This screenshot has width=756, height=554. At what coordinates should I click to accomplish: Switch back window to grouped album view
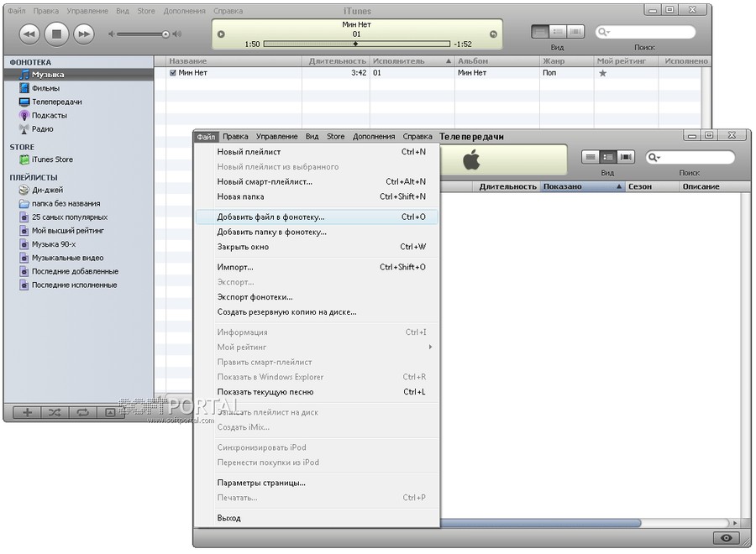pyautogui.click(x=558, y=32)
